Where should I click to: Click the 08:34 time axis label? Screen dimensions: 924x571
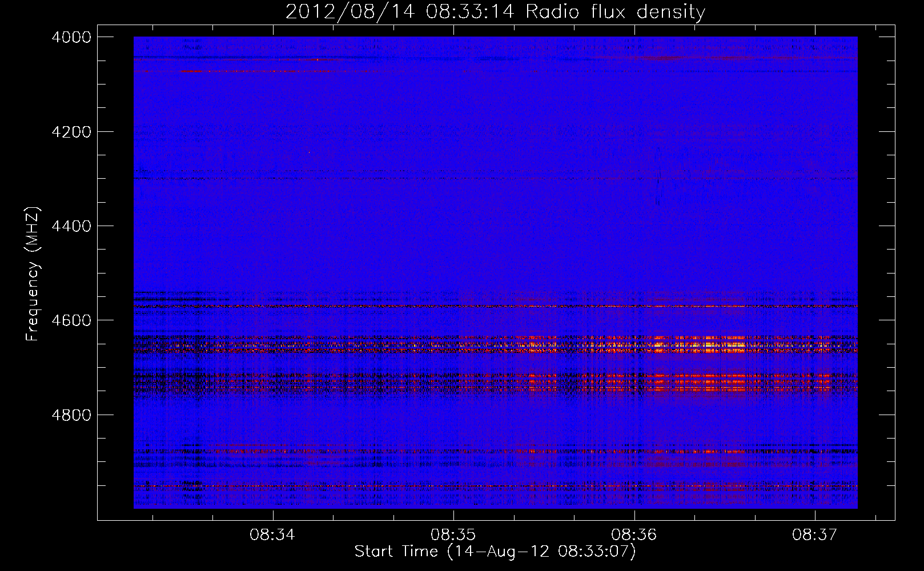272,535
